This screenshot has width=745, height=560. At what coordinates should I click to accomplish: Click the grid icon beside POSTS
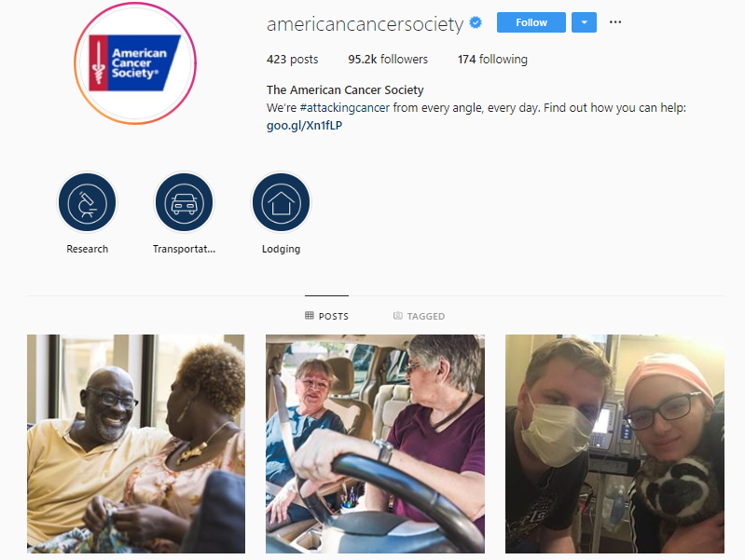click(310, 315)
